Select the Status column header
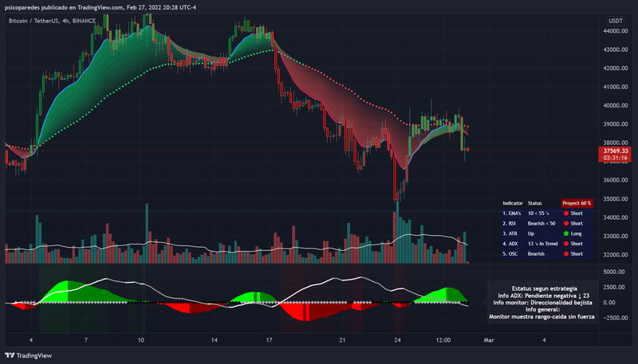Image resolution: width=638 pixels, height=364 pixels. pos(534,203)
